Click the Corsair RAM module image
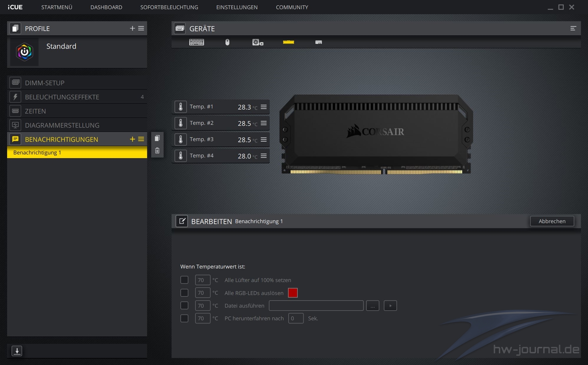588x365 pixels. click(376, 134)
